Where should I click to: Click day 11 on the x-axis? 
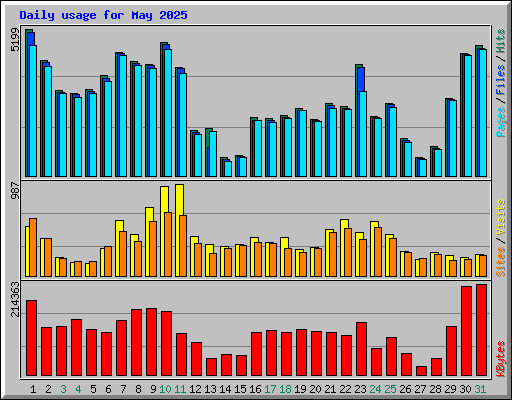click(x=180, y=389)
